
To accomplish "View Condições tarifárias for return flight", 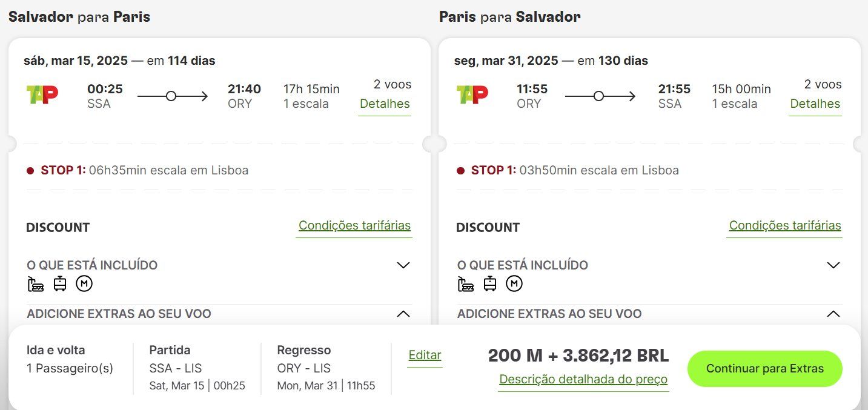I will [x=785, y=226].
